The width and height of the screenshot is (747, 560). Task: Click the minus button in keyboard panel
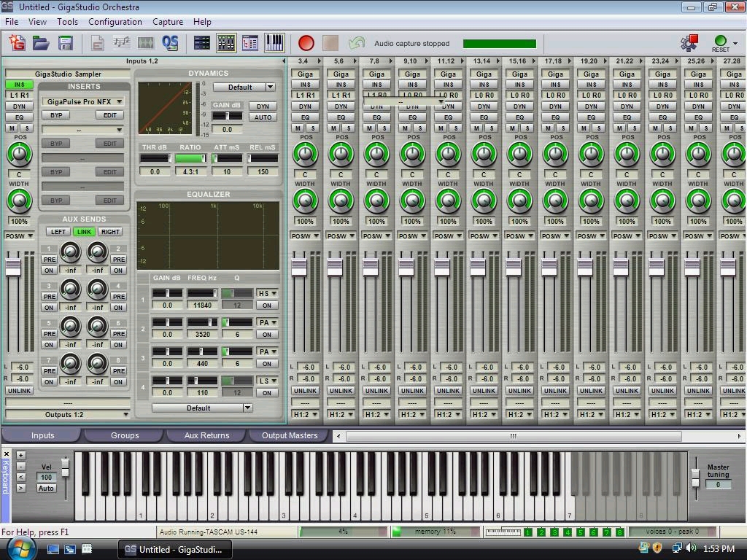(x=21, y=466)
